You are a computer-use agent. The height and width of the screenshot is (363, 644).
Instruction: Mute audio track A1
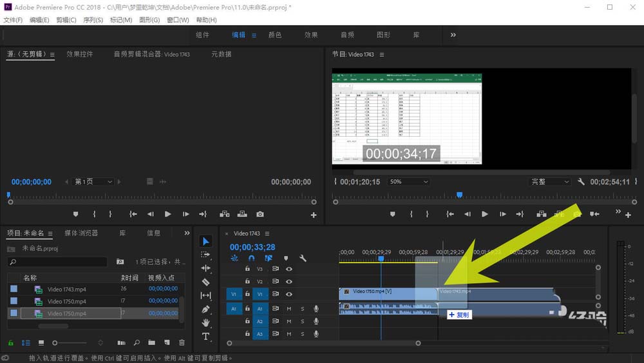click(x=289, y=308)
